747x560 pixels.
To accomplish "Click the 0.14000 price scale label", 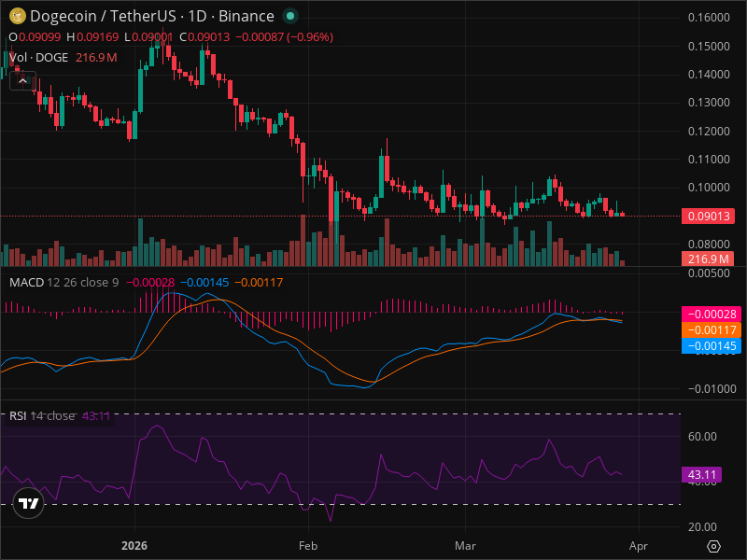I will (709, 75).
